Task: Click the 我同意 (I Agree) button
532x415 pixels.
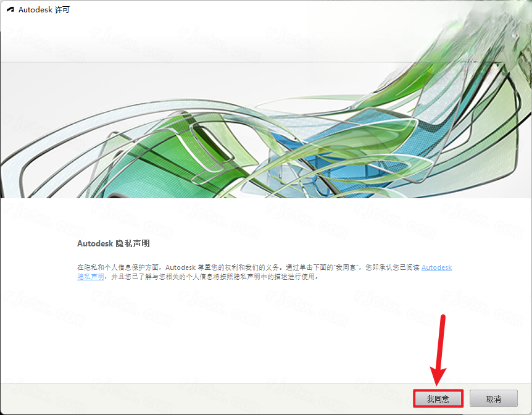Action: pyautogui.click(x=438, y=399)
